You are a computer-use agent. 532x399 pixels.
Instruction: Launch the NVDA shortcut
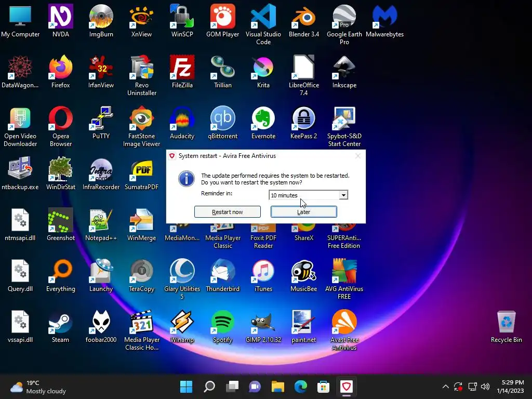point(61,21)
